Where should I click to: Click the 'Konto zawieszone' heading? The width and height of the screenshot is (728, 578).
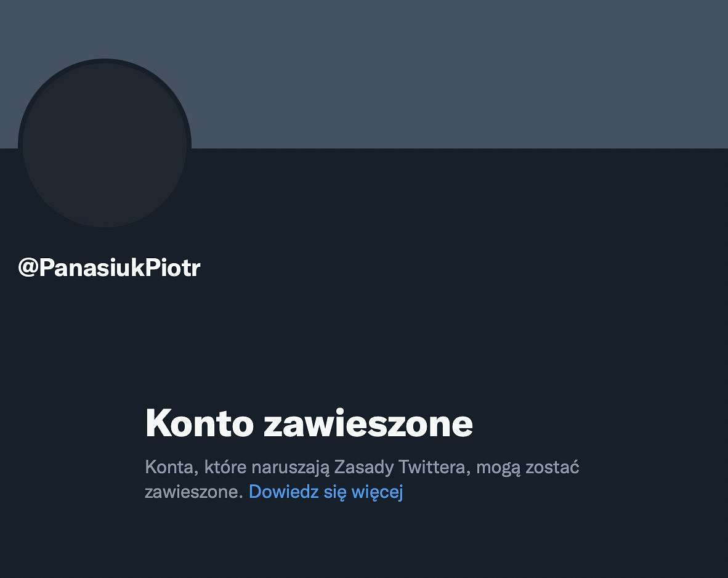coord(309,423)
